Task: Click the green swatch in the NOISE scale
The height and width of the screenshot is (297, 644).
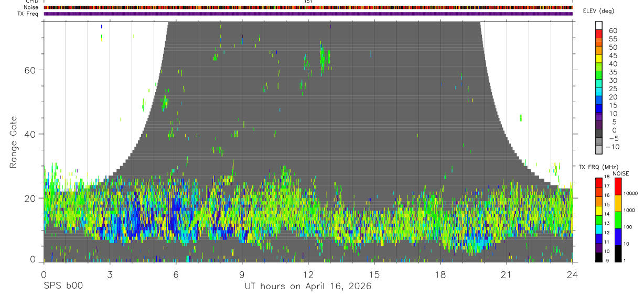Action: click(x=618, y=220)
